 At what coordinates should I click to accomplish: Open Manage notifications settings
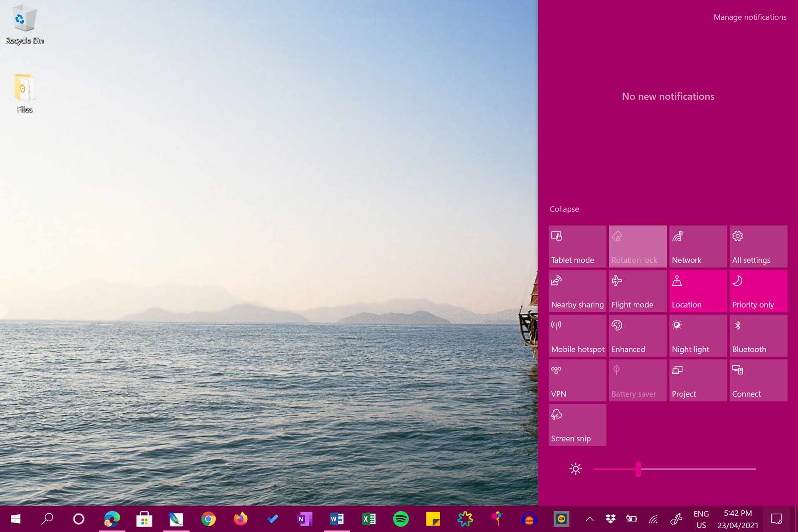(x=749, y=17)
